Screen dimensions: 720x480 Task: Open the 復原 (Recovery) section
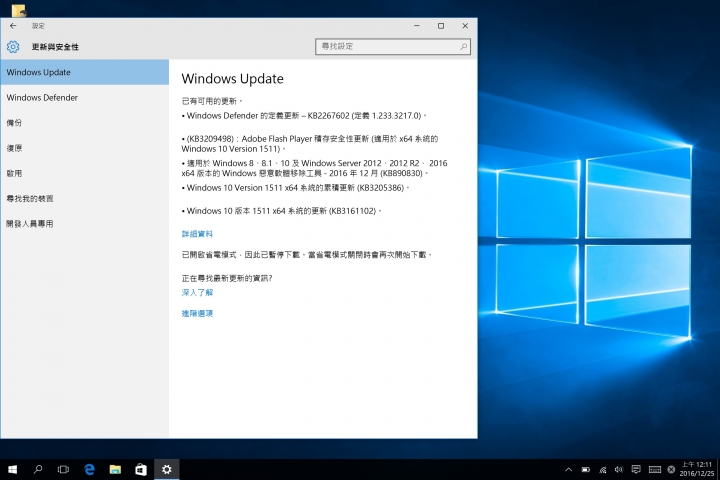(84, 148)
